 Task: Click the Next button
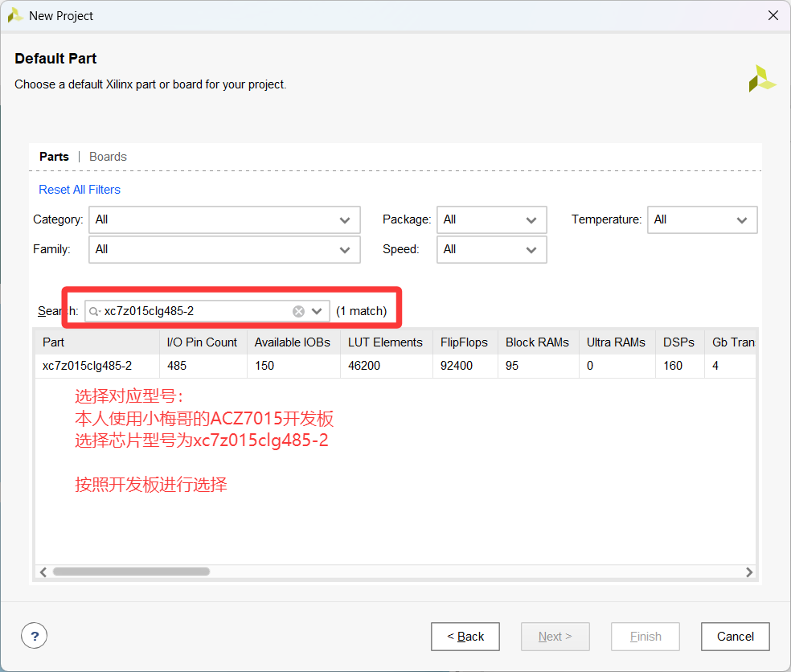[555, 636]
